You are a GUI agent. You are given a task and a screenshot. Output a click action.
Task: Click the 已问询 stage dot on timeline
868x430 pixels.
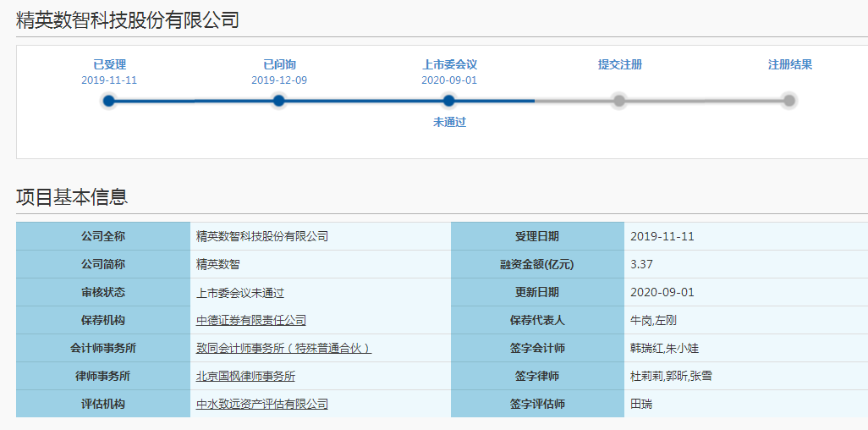pos(279,101)
